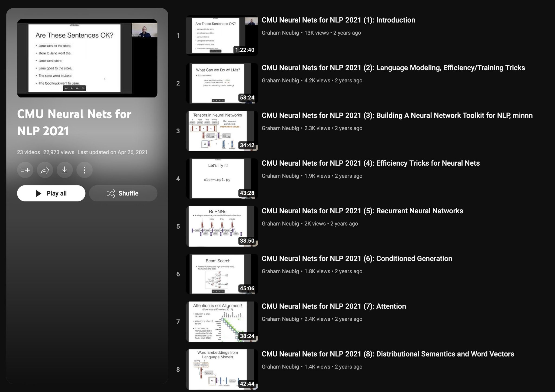Open the large playlist cover thumbnail
The width and height of the screenshot is (555, 392).
tap(87, 58)
